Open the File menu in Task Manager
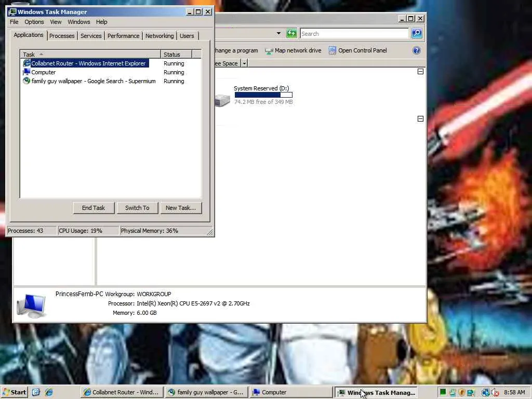 tap(14, 22)
